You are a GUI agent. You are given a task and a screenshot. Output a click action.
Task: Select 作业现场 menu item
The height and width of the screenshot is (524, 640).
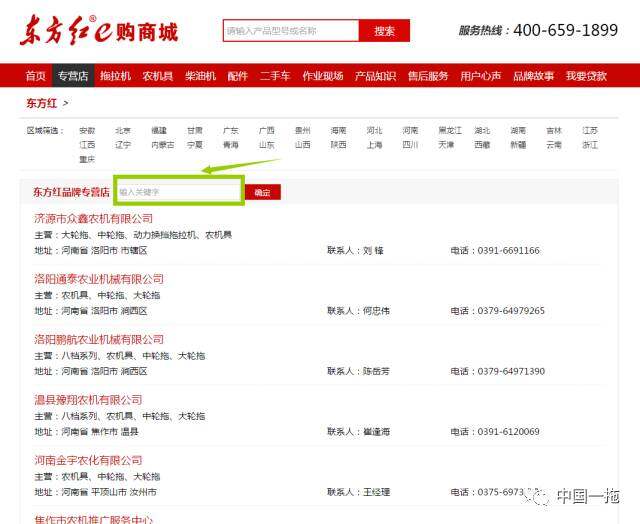(322, 76)
